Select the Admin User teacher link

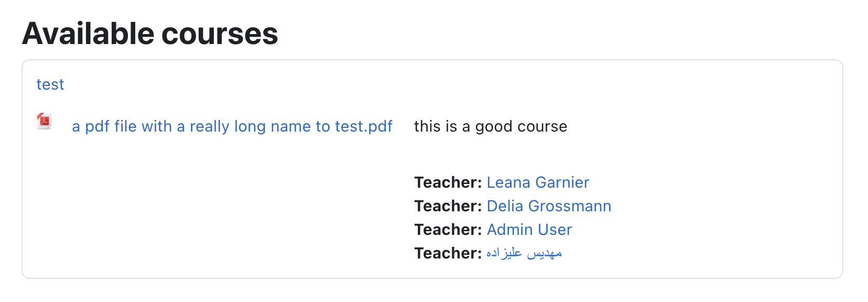529,230
